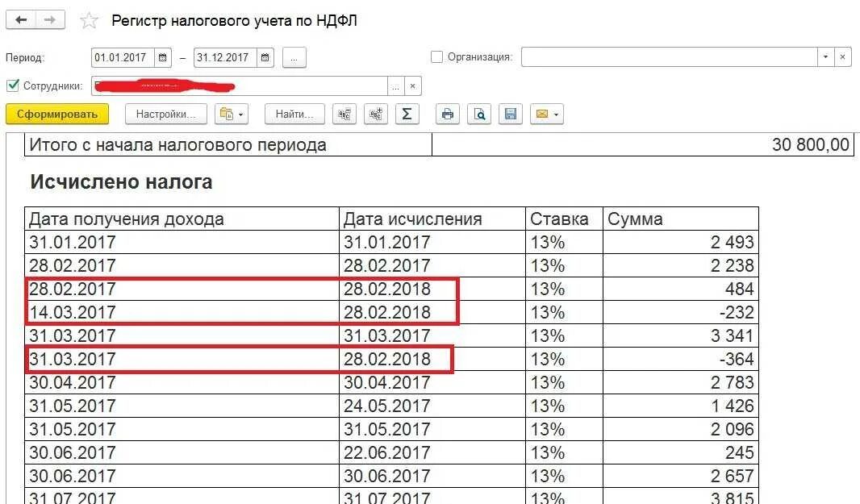Save report with floppy disk icon
860x504 pixels.
click(510, 114)
